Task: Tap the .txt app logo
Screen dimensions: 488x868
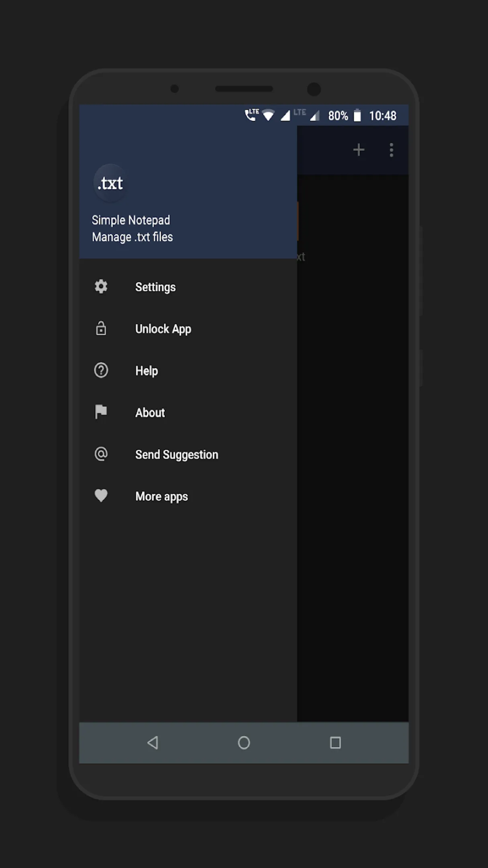Action: pyautogui.click(x=110, y=183)
